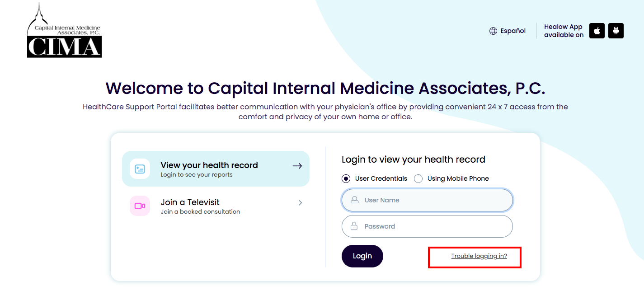Screen dimensions: 644x295
Task: Click the Healow App available on text
Action: click(x=564, y=31)
